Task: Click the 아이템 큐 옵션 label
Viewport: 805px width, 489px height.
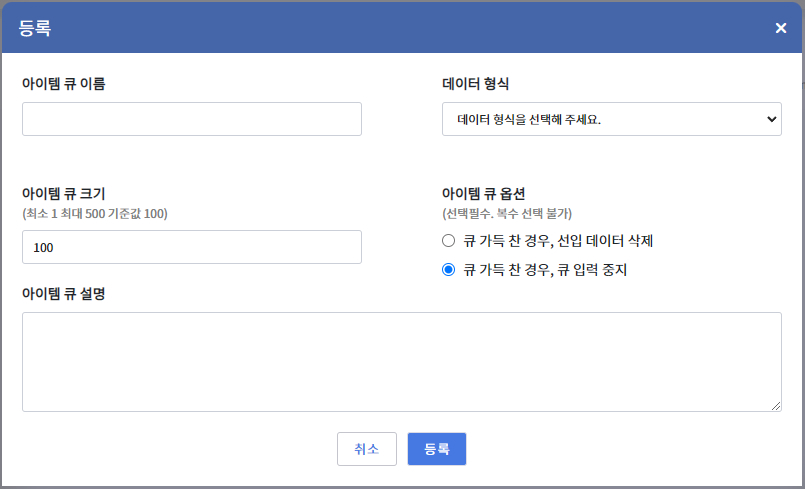Action: (484, 194)
